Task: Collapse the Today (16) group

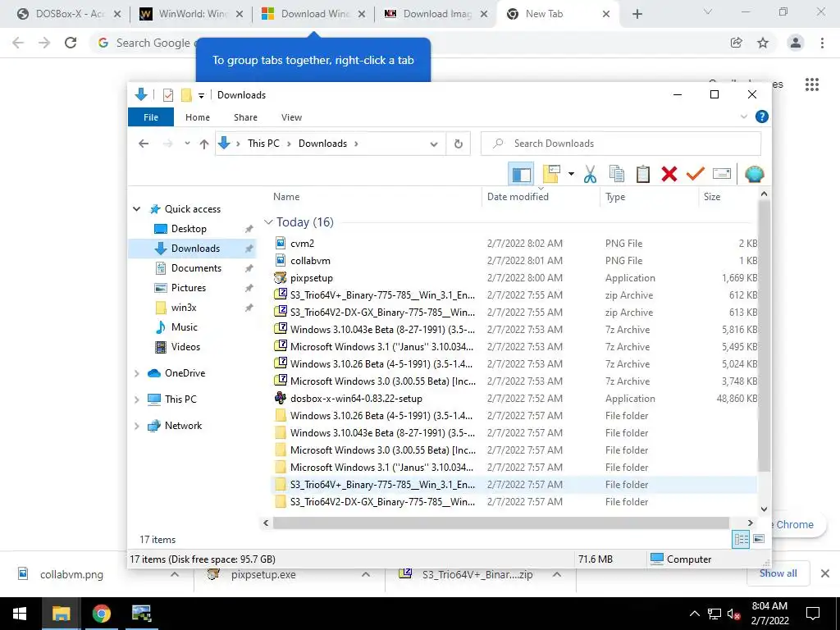Action: (268, 221)
